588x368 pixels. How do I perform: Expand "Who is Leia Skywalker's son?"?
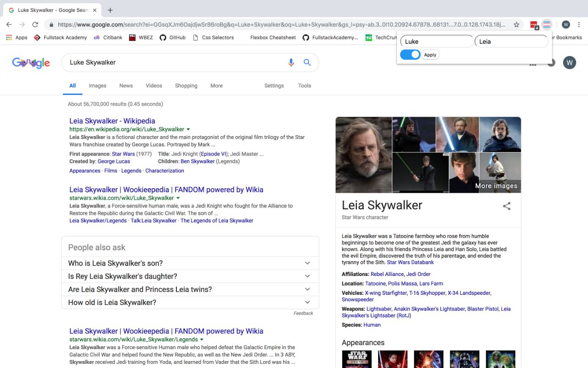[190, 263]
